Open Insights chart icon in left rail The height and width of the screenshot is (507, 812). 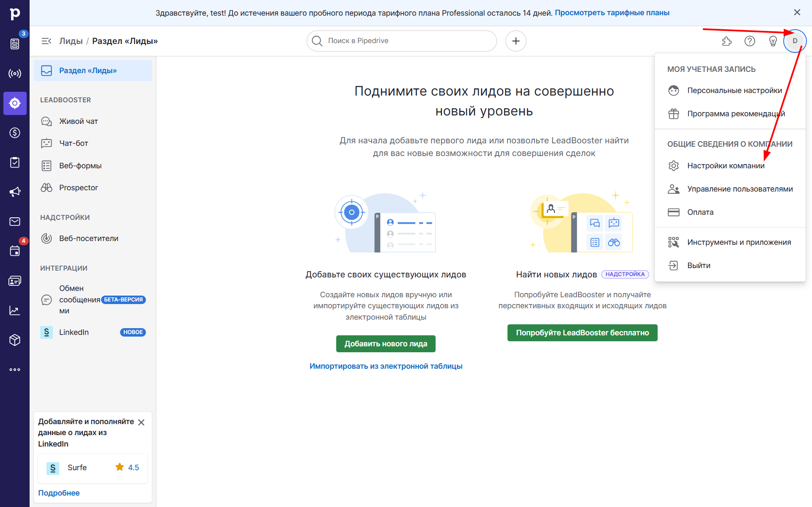pos(15,310)
